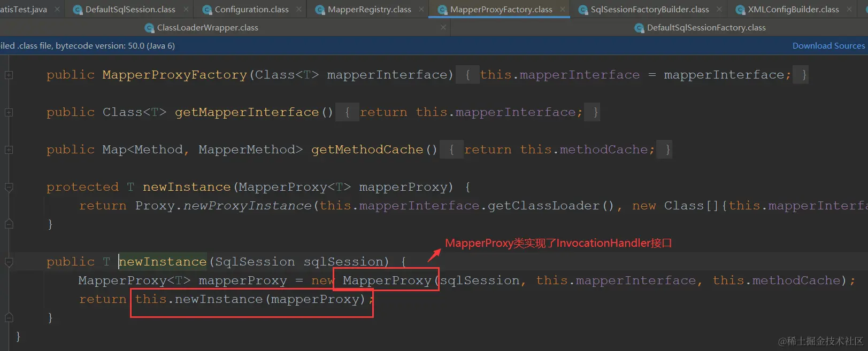Image resolution: width=868 pixels, height=351 pixels.
Task: Click "mapperProxy" parameter in protected newInstance signature
Action: pos(403,187)
